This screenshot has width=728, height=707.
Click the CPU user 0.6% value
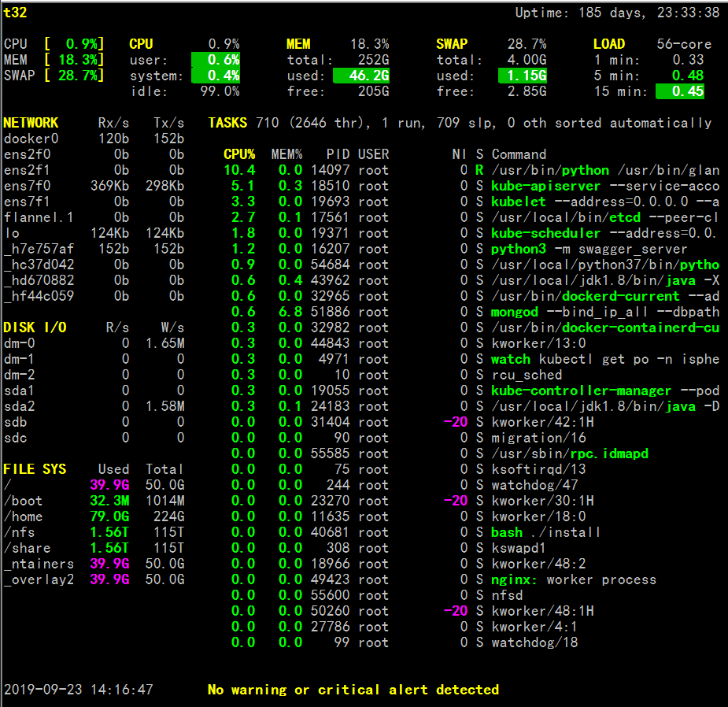click(x=216, y=60)
